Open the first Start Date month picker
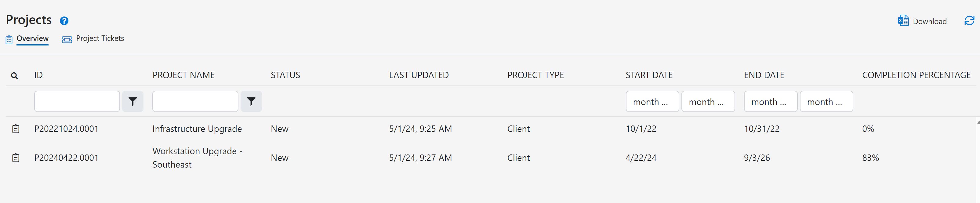980x203 pixels. click(x=652, y=101)
